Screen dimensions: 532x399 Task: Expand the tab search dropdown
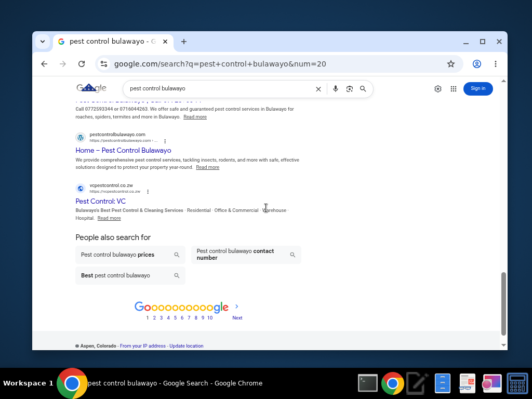coord(43,42)
